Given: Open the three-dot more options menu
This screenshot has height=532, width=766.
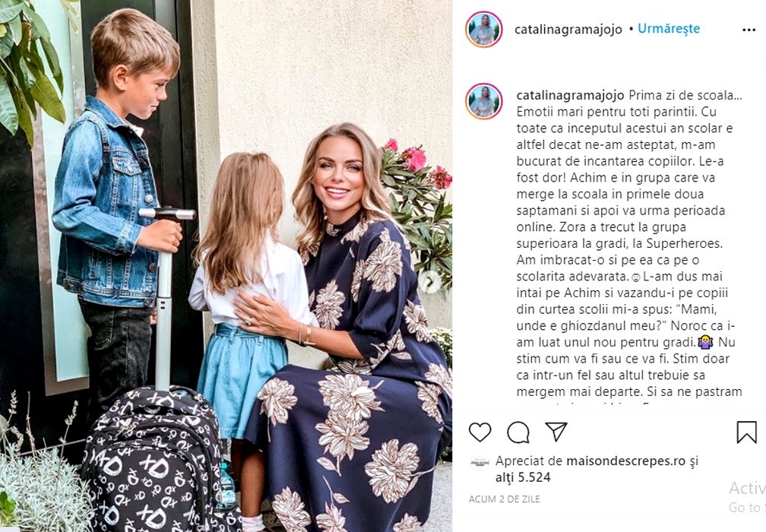Looking at the screenshot, I should pyautogui.click(x=749, y=30).
